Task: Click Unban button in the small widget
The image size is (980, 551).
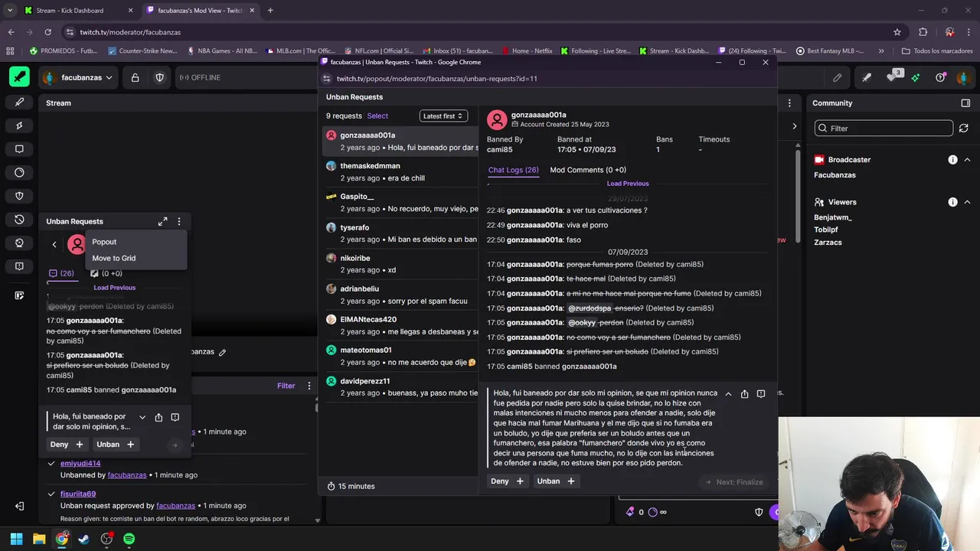Action: coord(115,444)
